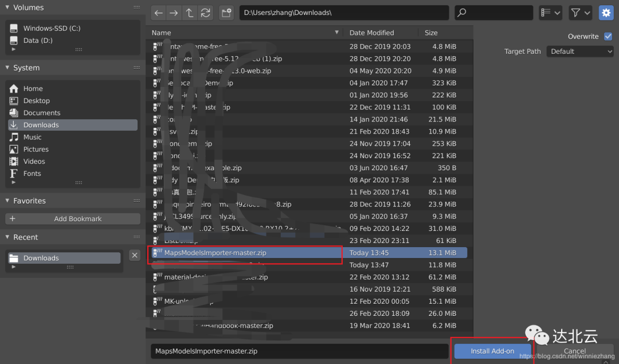Click the Cancel button
Image resolution: width=619 pixels, height=364 pixels.
(575, 351)
